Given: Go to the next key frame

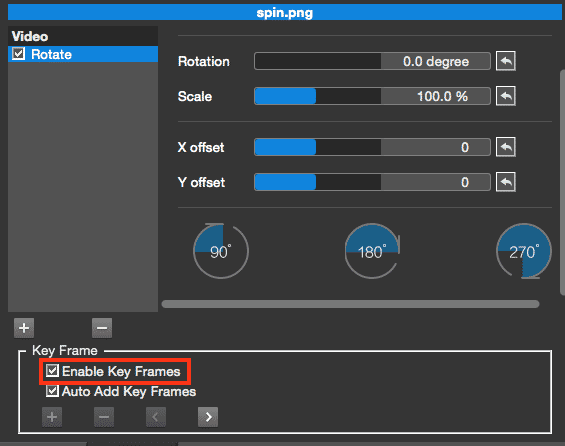Looking at the screenshot, I should tap(208, 417).
